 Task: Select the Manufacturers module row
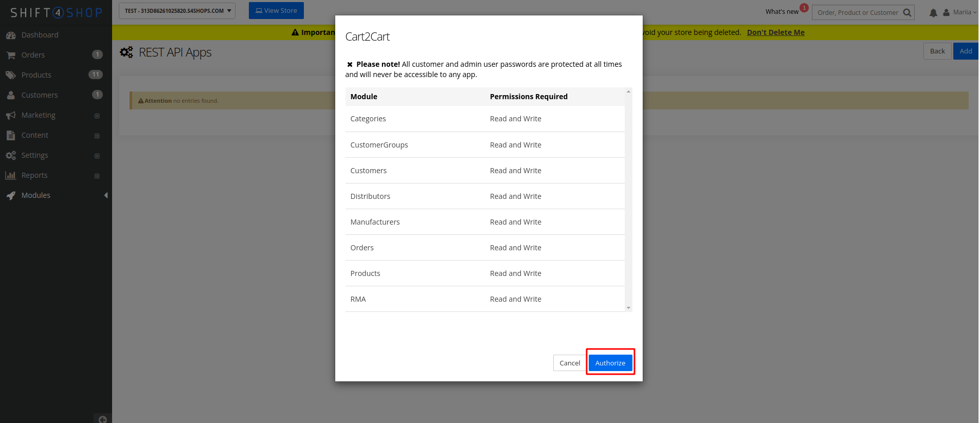(x=485, y=222)
